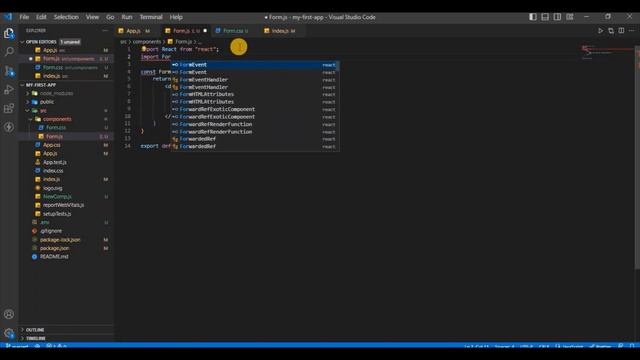640x360 pixels.
Task: Open NewComp.js in the file tree
Action: pos(57,197)
